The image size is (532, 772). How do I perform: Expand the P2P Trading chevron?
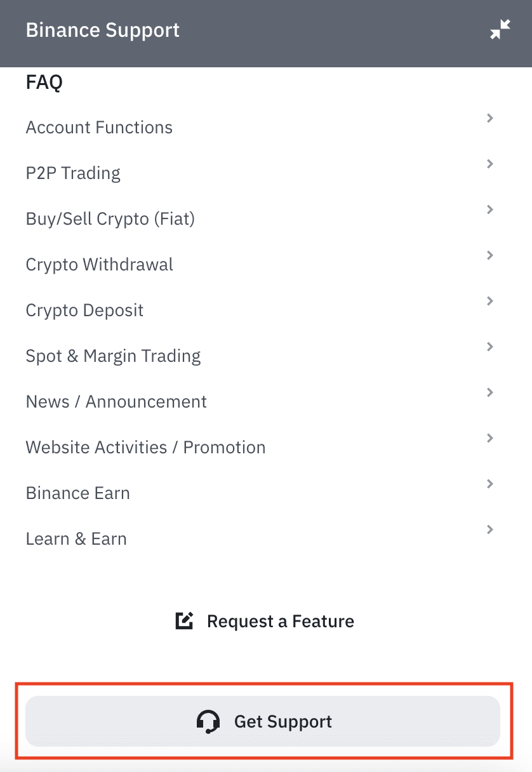point(489,164)
